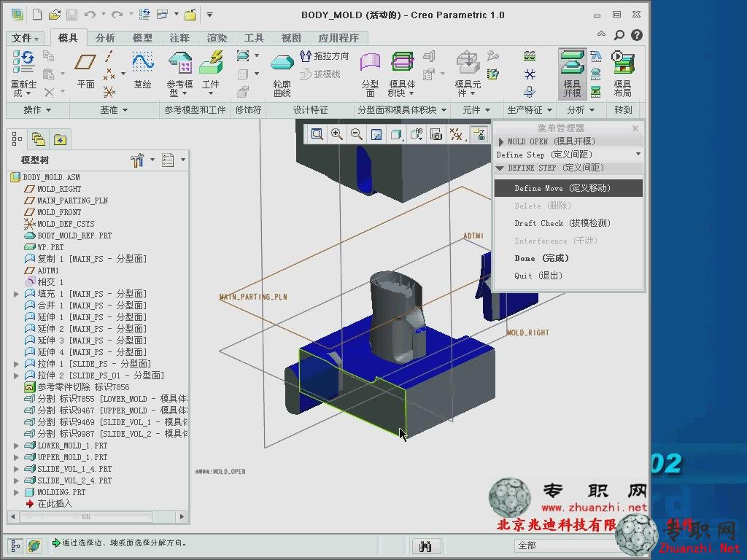Open the model tree settings hammer icon
The width and height of the screenshot is (747, 560).
137,160
